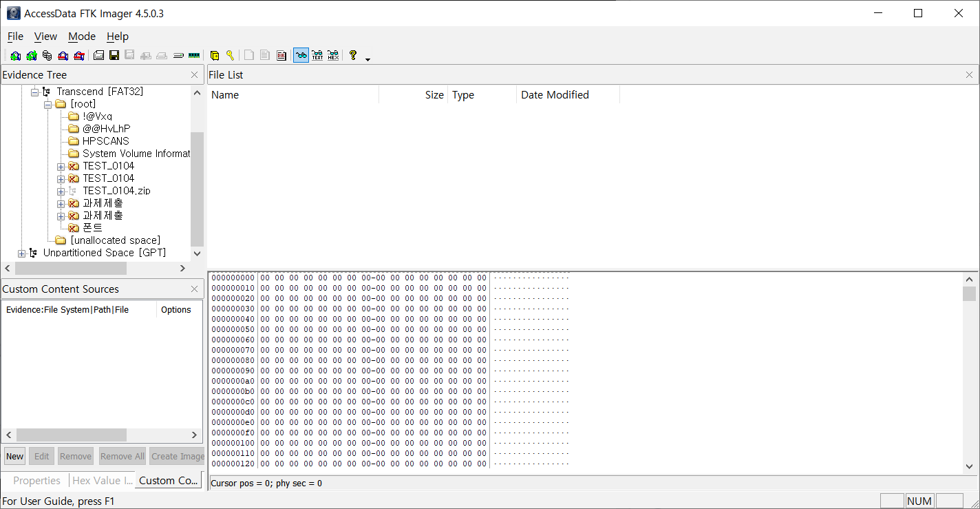980x509 pixels.
Task: Select the System Volume Information folder
Action: coord(136,154)
